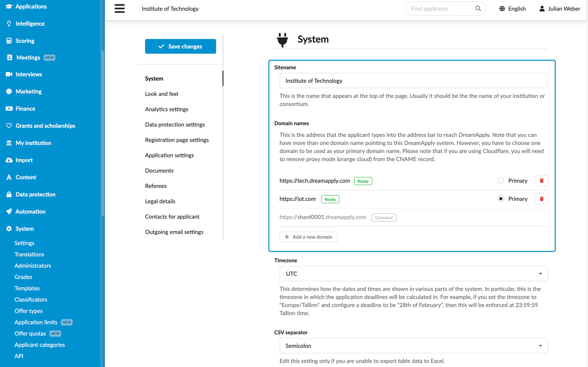Open the Timezone UTC dropdown

413,274
